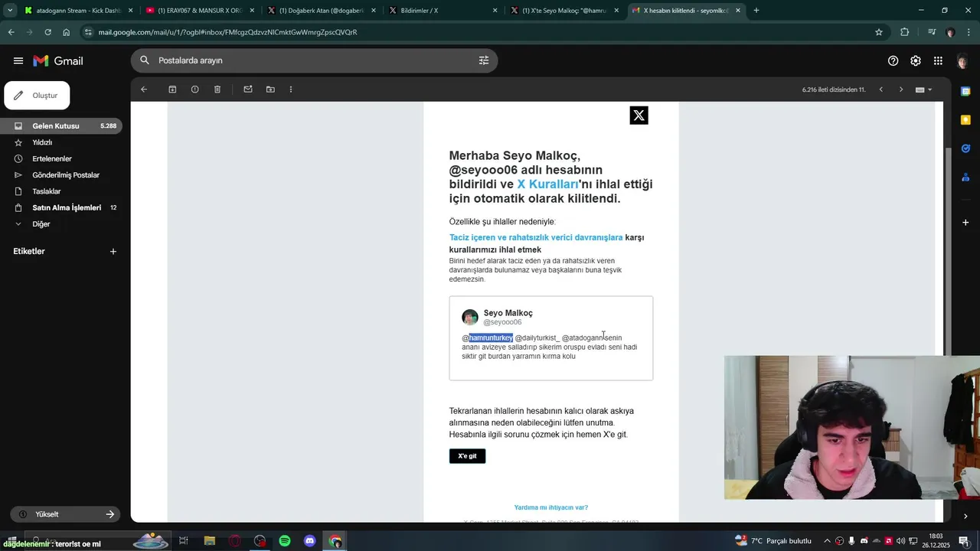This screenshot has width=980, height=551.
Task: Open Gönderilmiş Postalar sent folder
Action: (66, 175)
